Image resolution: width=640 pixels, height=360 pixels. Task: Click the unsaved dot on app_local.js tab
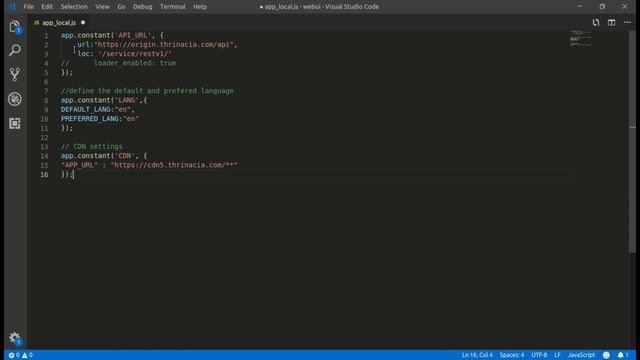(83, 22)
